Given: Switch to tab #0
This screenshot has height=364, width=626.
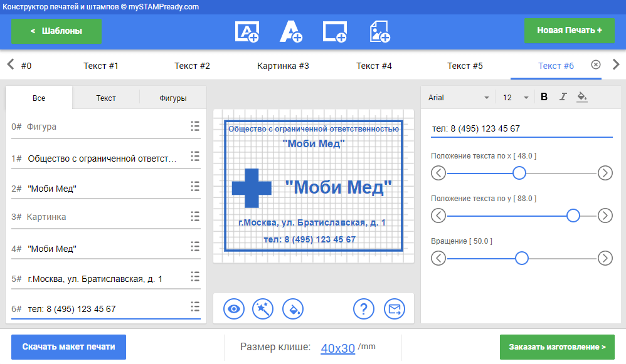Looking at the screenshot, I should pyautogui.click(x=26, y=66).
